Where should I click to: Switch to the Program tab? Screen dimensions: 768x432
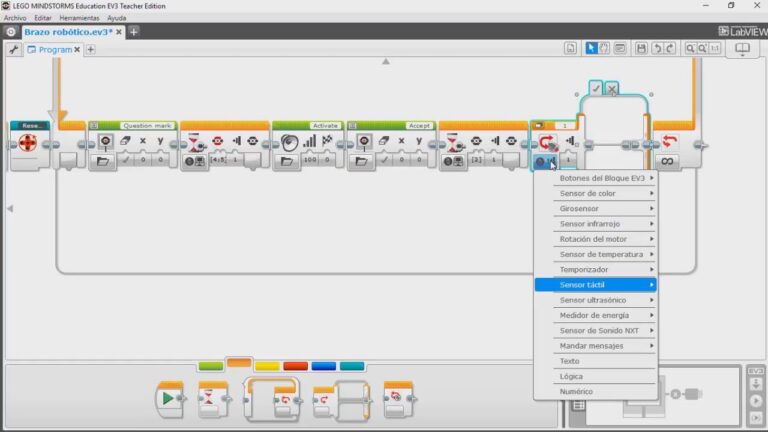click(54, 49)
